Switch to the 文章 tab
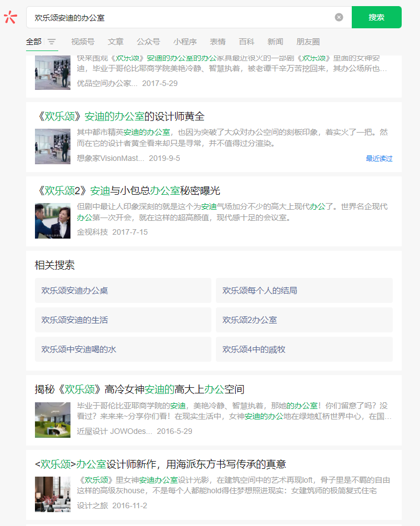The height and width of the screenshot is (526, 420). [115, 42]
